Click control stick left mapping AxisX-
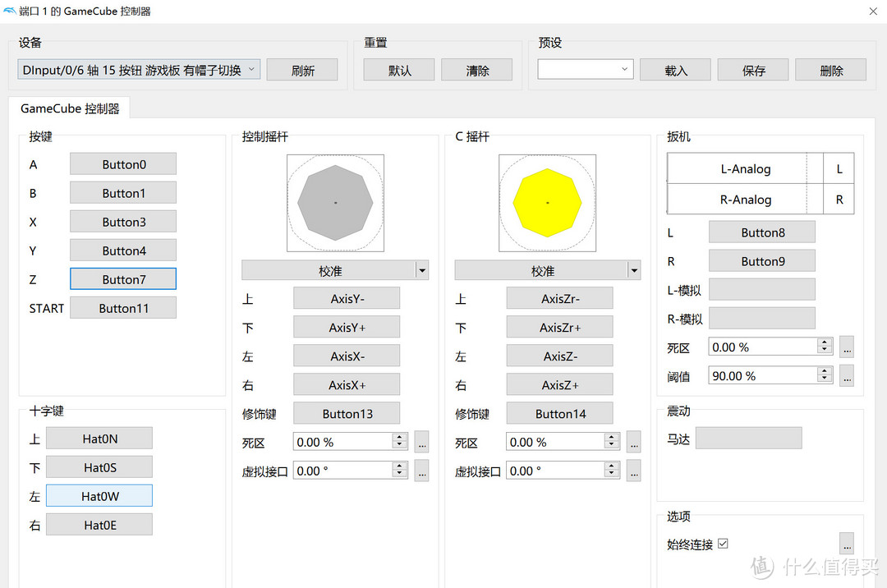887x588 pixels. 347,356
